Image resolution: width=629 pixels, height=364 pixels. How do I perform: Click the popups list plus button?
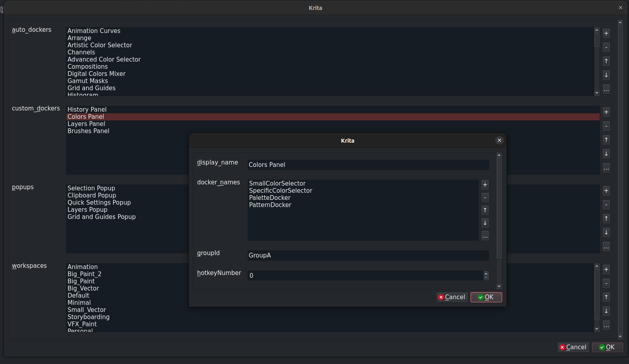[x=606, y=191]
